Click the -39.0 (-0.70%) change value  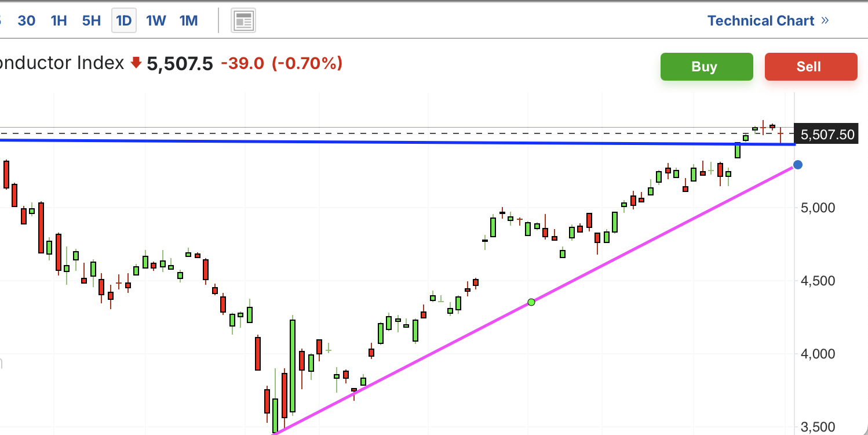[282, 63]
